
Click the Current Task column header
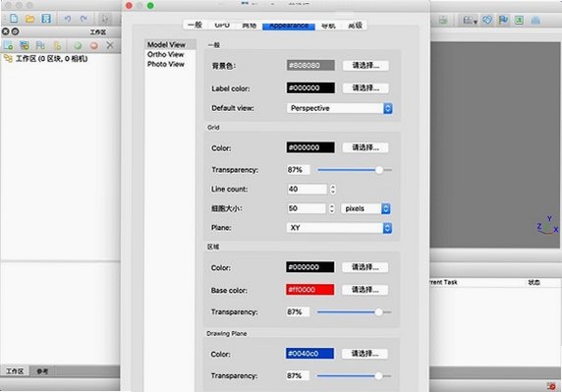[443, 283]
